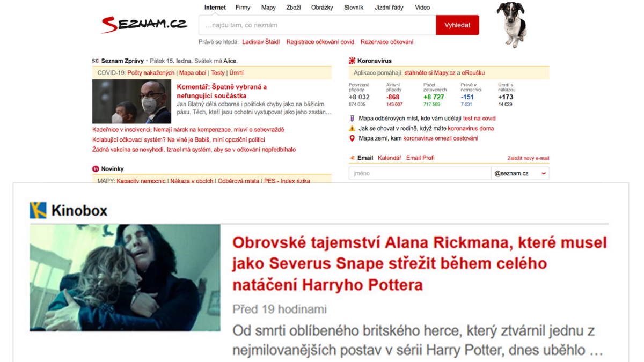Select the Firmy search tab
This screenshot has width=644, height=362.
click(x=243, y=8)
